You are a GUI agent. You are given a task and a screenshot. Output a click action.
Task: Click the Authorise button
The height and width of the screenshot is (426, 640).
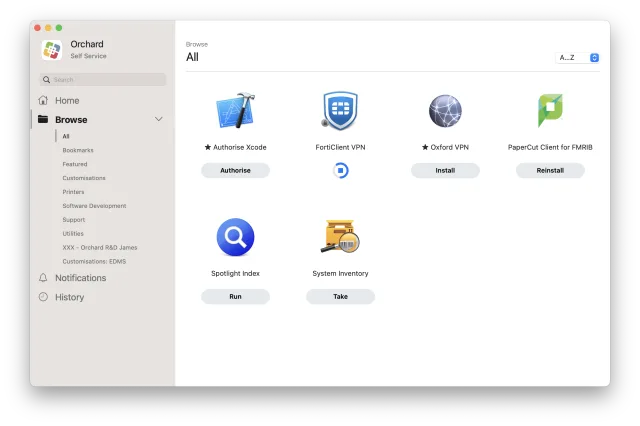(x=236, y=170)
